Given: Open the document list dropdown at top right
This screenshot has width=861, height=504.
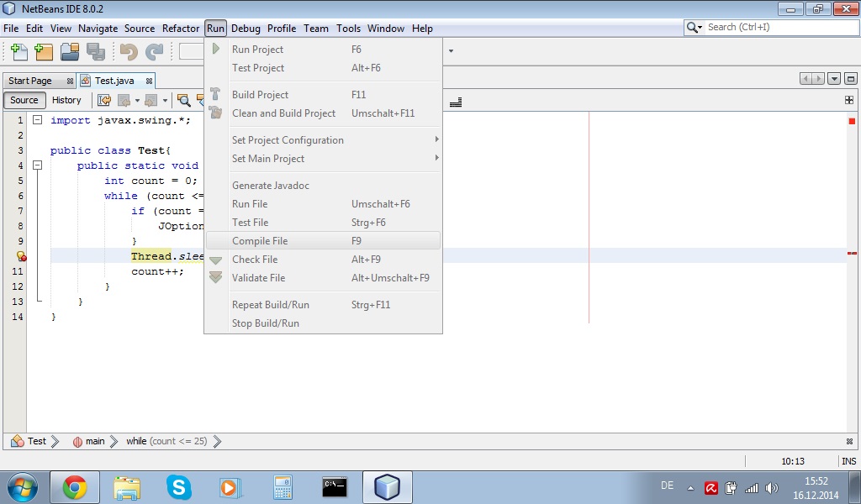Looking at the screenshot, I should coord(834,79).
